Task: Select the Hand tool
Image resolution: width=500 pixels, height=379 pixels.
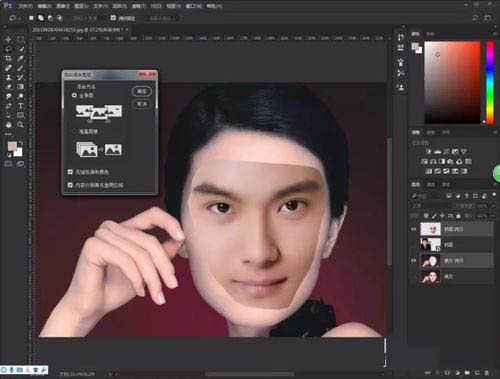Action: click(x=8, y=125)
